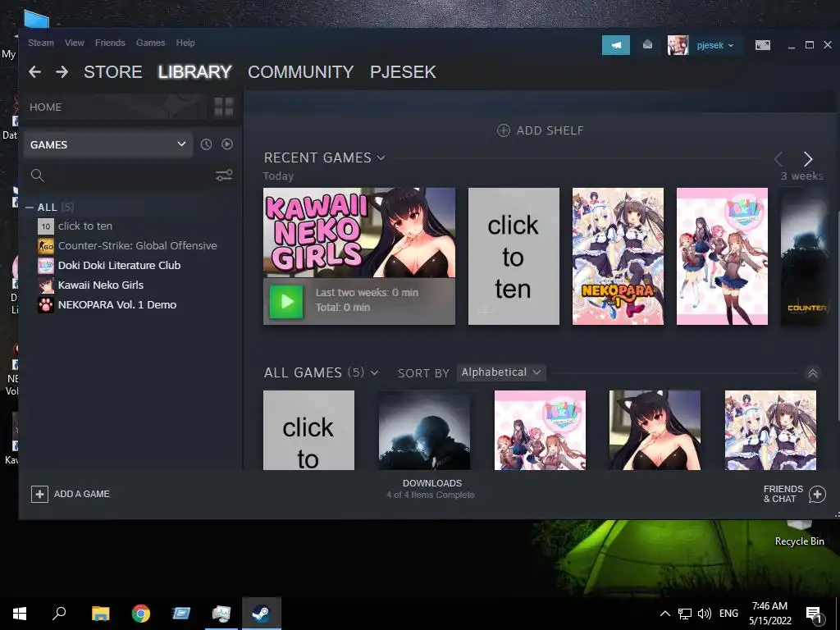
Task: Play Kawaii Neko Girls with green button
Action: tap(286, 301)
